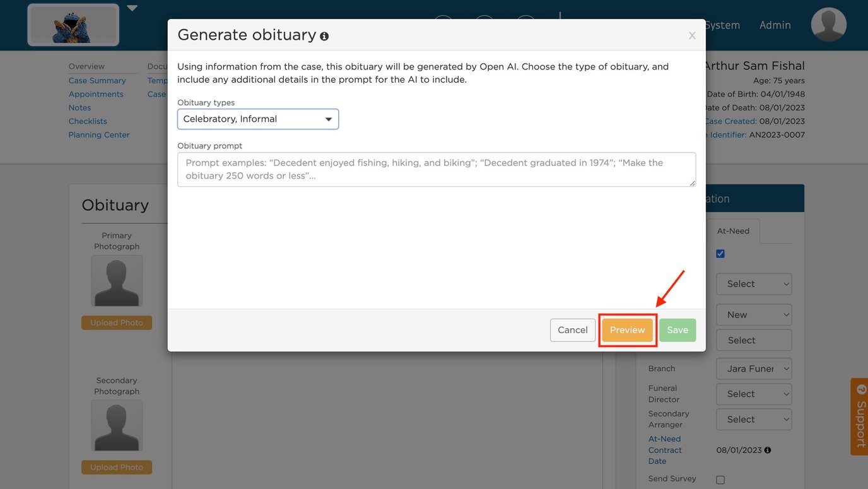Enable the Send Survey checkbox

(x=720, y=480)
